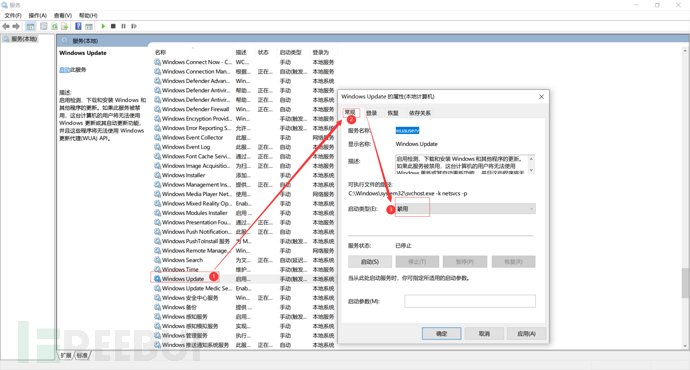Click the Restart Service toolbar icon

click(134, 26)
